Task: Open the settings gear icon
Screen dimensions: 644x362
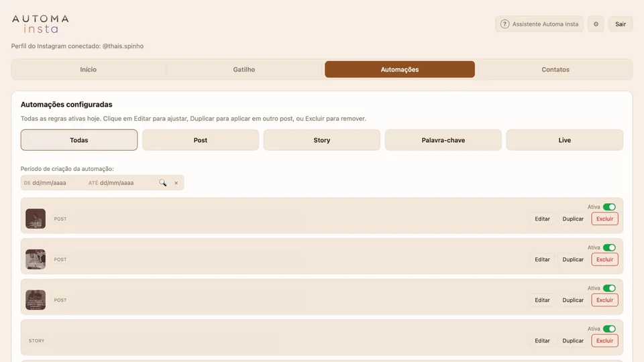Action: 596,24
